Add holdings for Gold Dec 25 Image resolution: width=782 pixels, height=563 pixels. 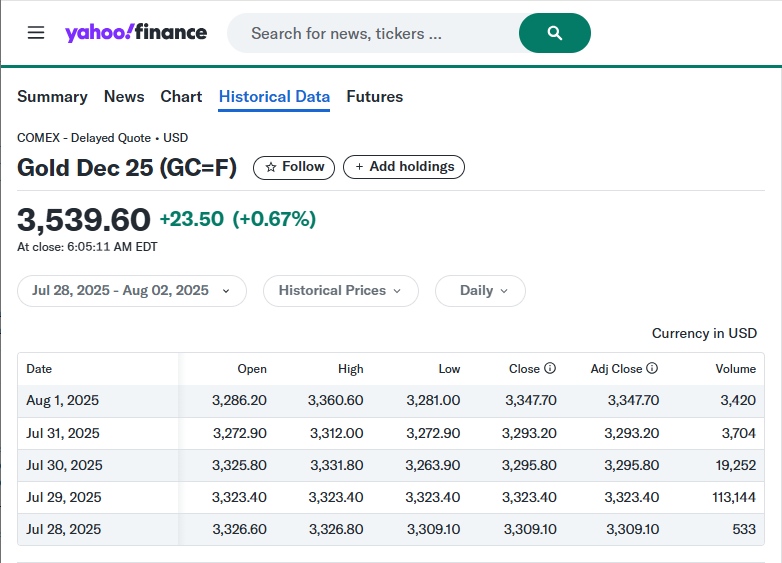[x=404, y=167]
